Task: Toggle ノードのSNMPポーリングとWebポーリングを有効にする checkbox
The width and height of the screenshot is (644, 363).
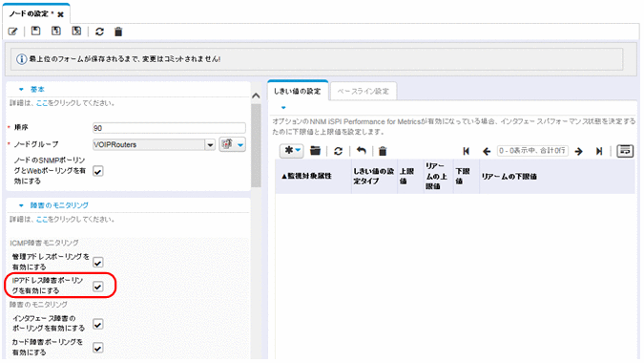Action: (x=97, y=171)
